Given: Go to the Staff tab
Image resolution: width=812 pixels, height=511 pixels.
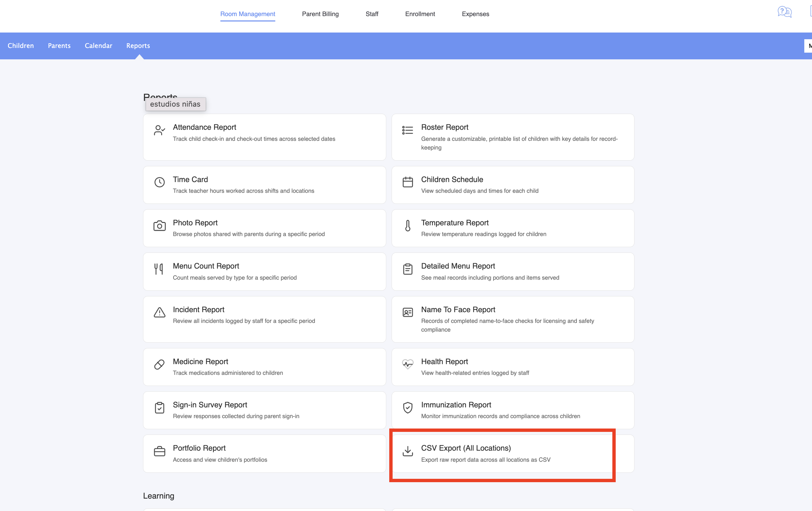Looking at the screenshot, I should (x=371, y=14).
